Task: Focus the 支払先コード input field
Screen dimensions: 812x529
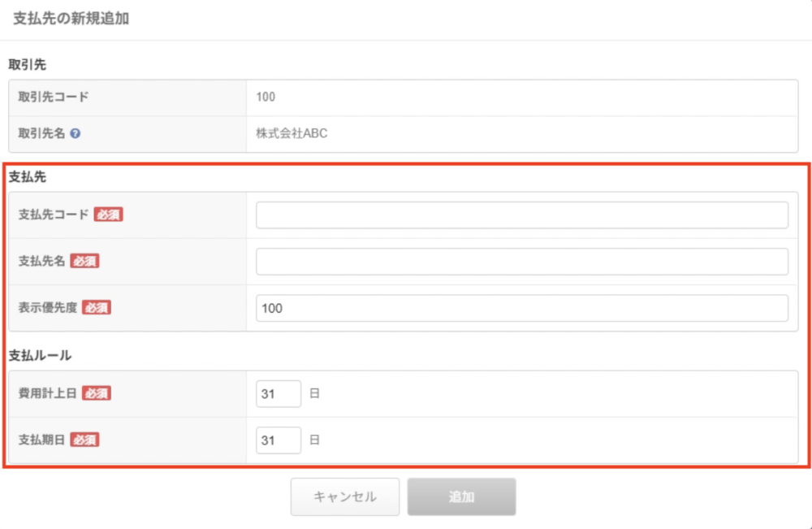Action: tap(521, 215)
